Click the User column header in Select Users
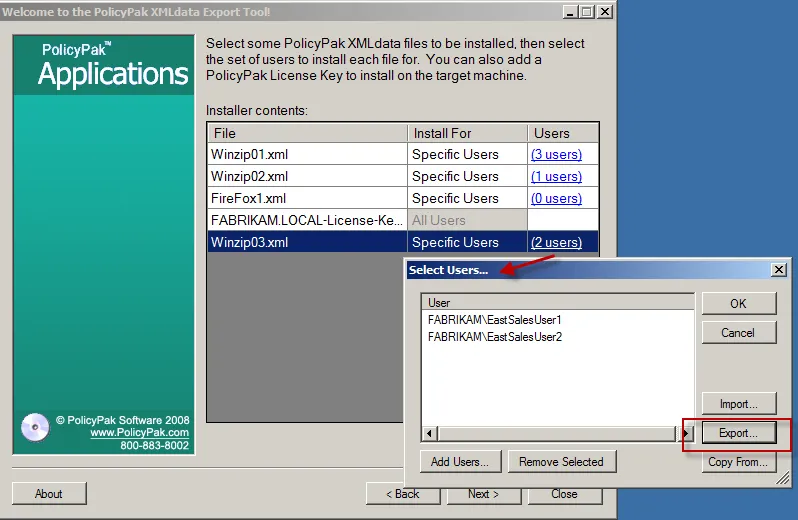The image size is (798, 520). point(558,302)
